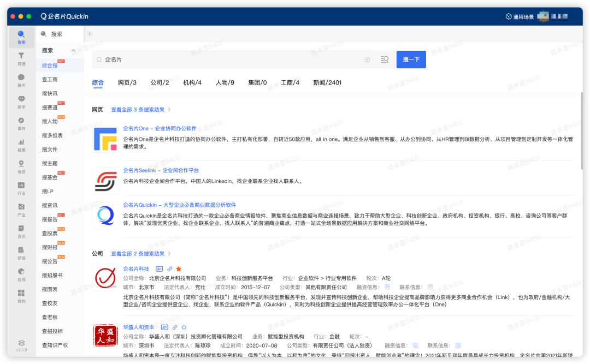The image size is (590, 364).
Task: Favorite 华盛人和资本 with the star outline
Action: tap(184, 327)
